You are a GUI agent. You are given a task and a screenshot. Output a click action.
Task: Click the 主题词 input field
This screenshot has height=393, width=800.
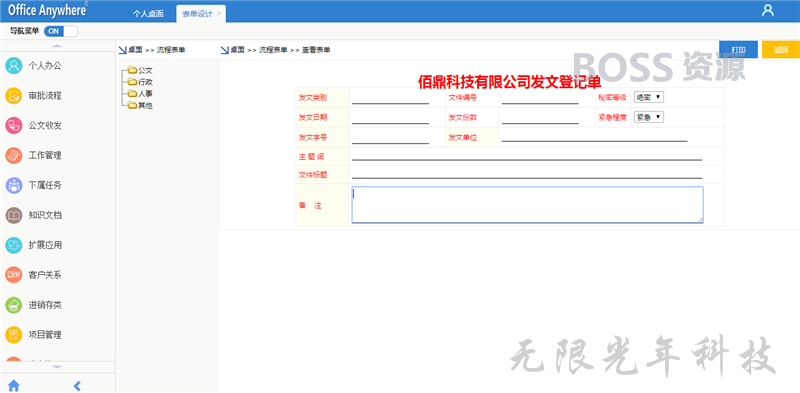pos(527,155)
